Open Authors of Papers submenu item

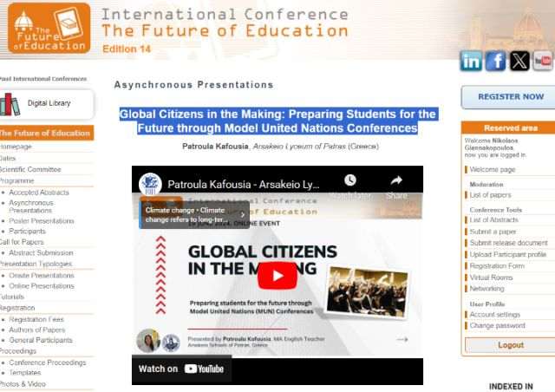[37, 330]
